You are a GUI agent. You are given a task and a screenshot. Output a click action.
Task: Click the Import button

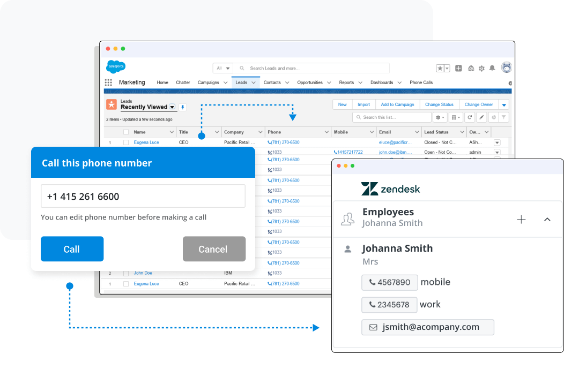click(x=363, y=105)
